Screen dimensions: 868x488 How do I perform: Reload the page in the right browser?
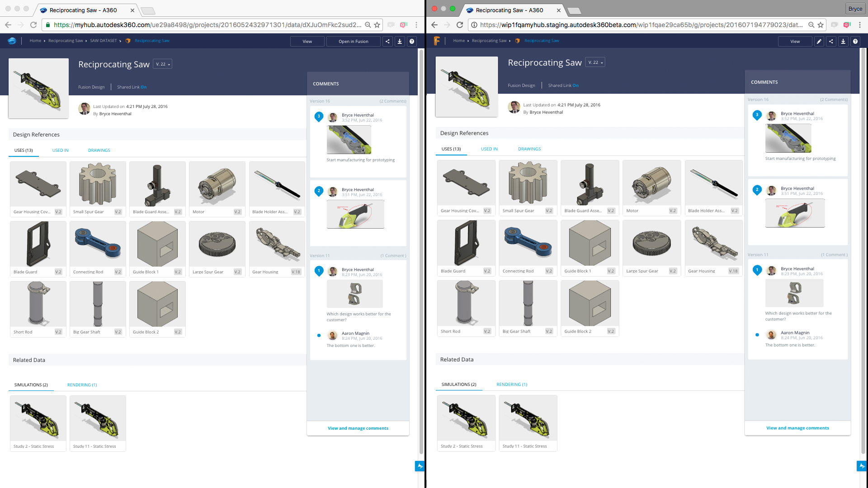(460, 25)
